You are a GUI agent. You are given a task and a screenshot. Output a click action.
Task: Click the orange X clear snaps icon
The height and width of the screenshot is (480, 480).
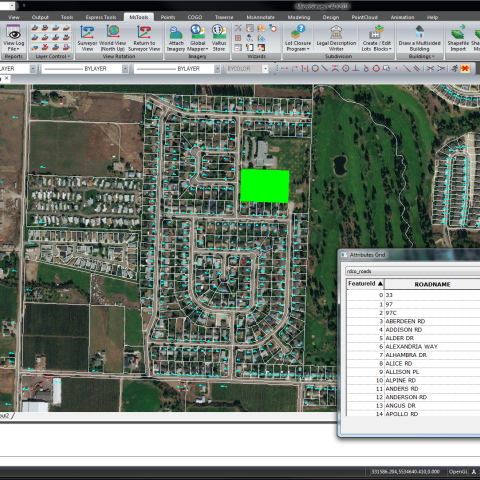pyautogui.click(x=465, y=68)
